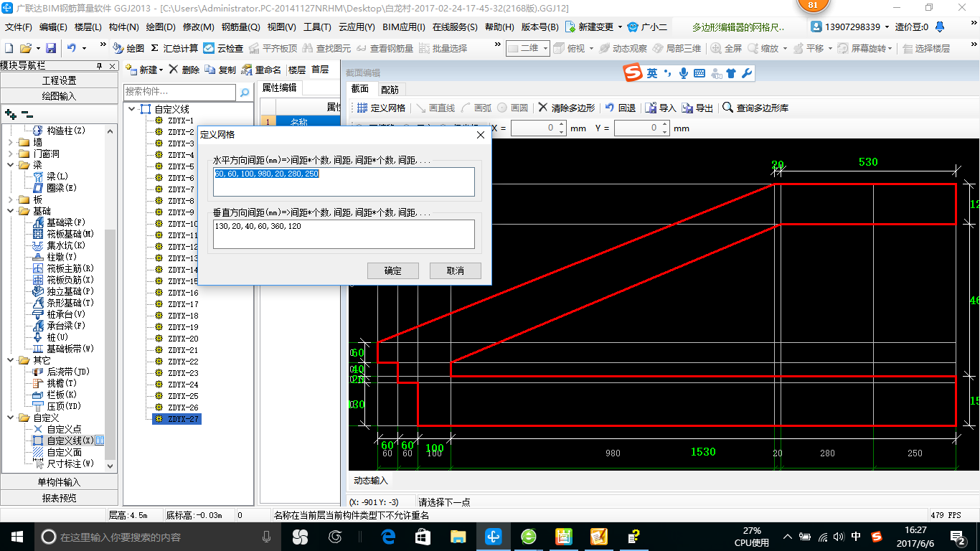Open the 单构件输入 section
Viewport: 980px width, 551px height.
coord(59,482)
